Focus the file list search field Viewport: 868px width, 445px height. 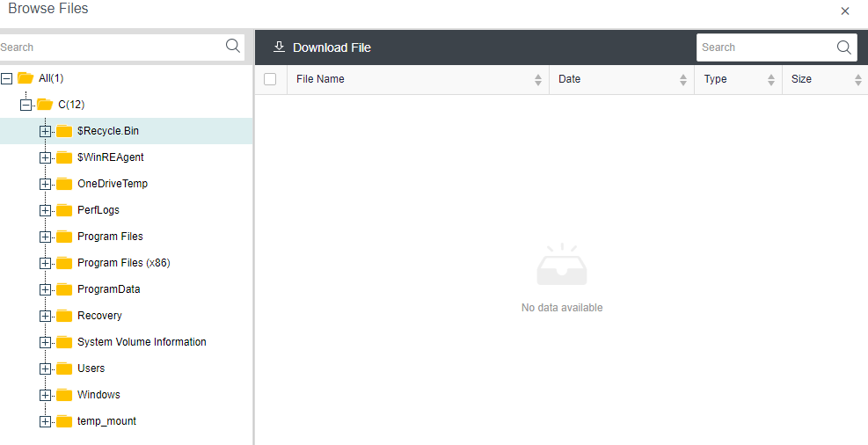click(x=765, y=47)
